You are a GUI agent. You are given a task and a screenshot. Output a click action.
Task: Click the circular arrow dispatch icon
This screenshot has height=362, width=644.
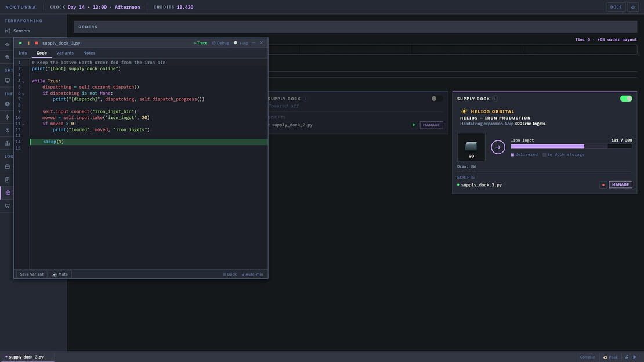tap(498, 147)
